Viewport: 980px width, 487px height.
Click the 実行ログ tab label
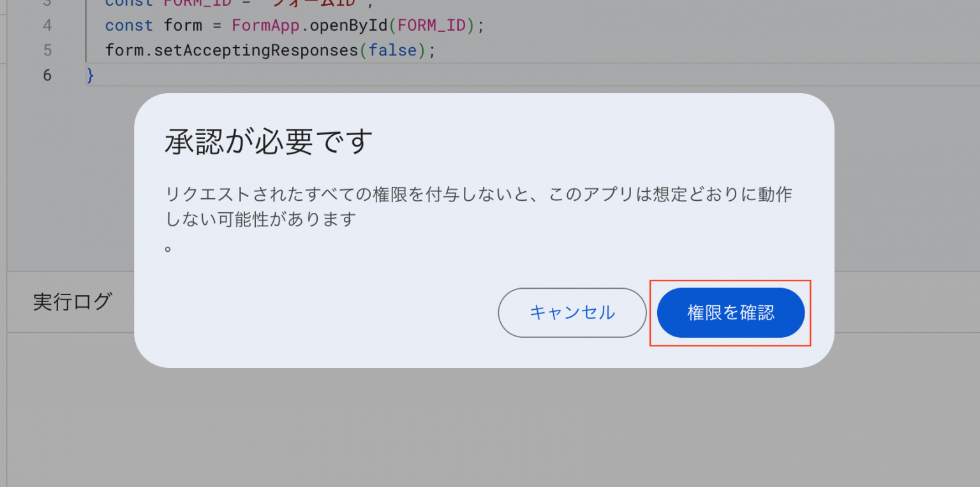[x=73, y=302]
